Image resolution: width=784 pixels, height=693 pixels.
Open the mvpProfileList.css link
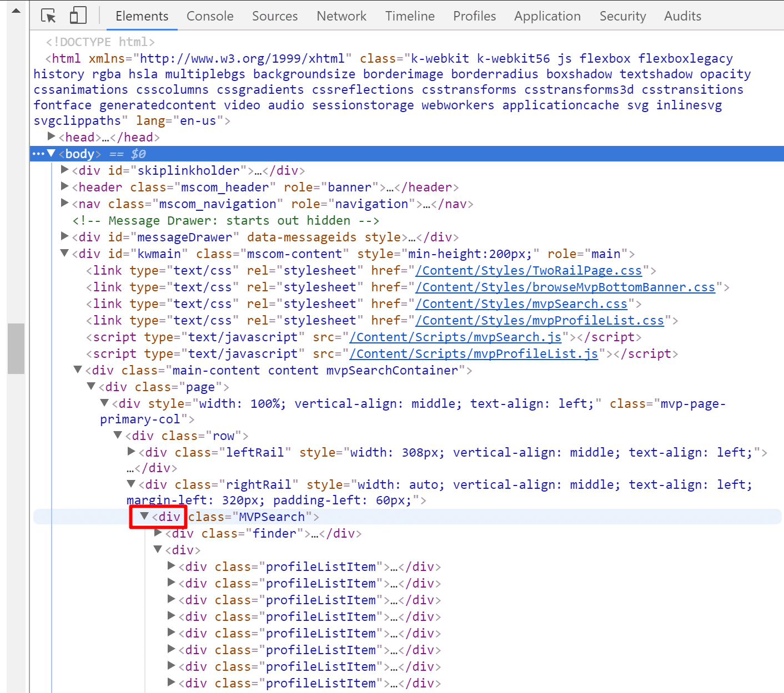540,321
